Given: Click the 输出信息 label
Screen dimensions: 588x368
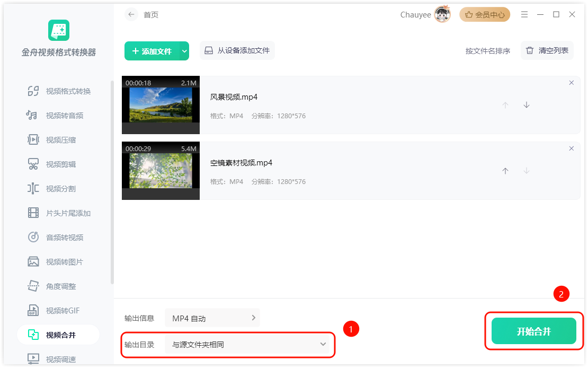Looking at the screenshot, I should click(139, 319).
